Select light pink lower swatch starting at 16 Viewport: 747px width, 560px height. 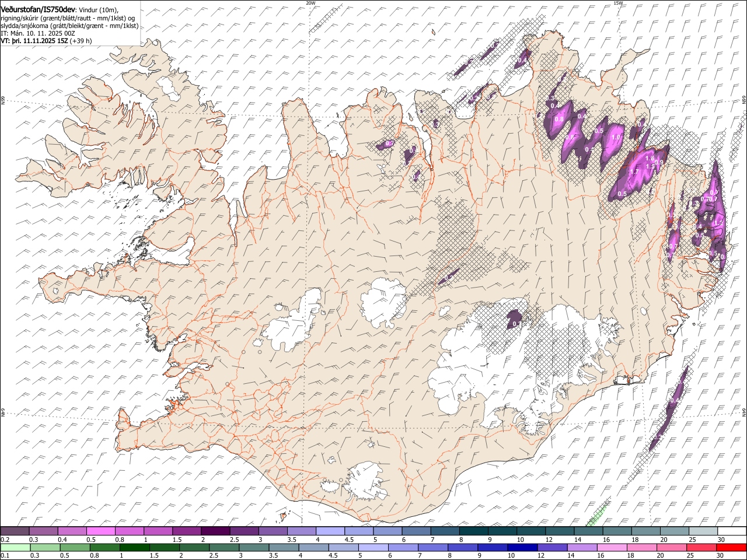tap(611, 547)
